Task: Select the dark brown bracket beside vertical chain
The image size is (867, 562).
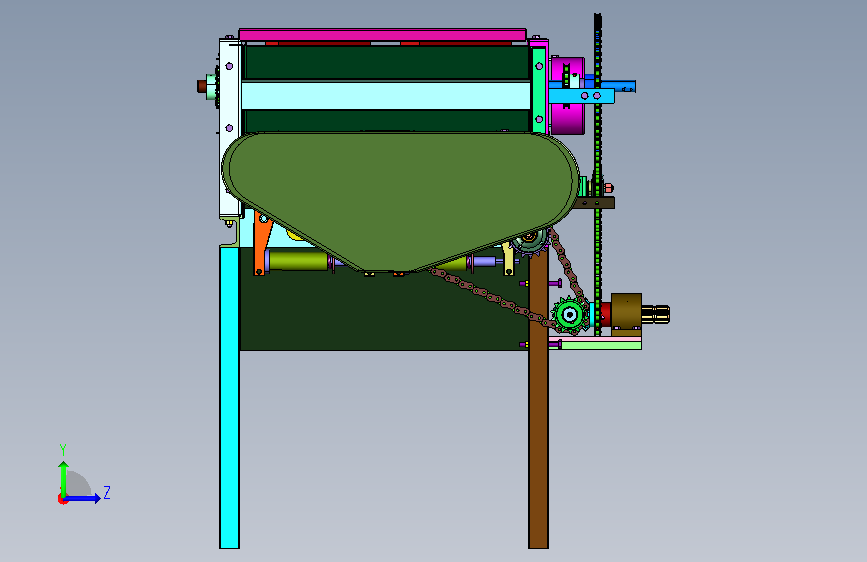Action: pyautogui.click(x=593, y=203)
